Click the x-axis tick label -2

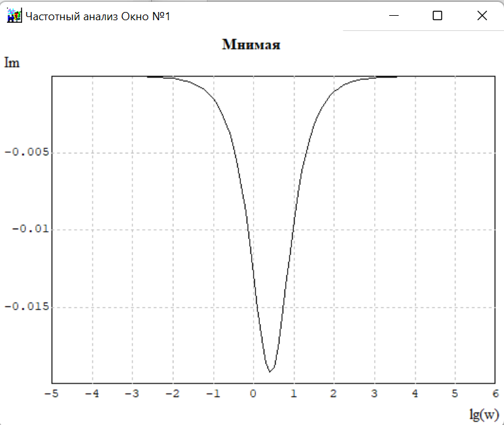pyautogui.click(x=173, y=393)
